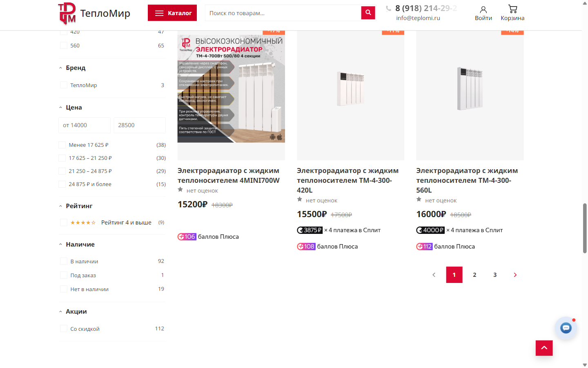The image size is (588, 368).
Task: Click the minimum price field от 14000
Action: [x=85, y=125]
